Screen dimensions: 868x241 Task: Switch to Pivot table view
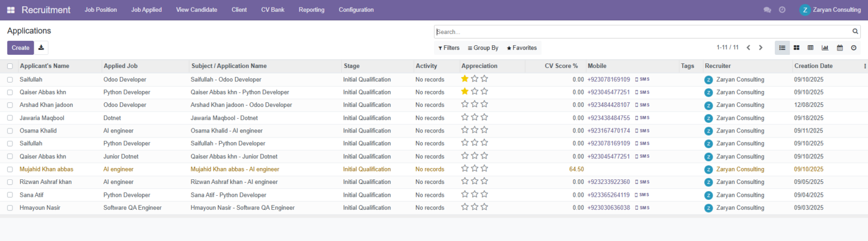tap(810, 48)
